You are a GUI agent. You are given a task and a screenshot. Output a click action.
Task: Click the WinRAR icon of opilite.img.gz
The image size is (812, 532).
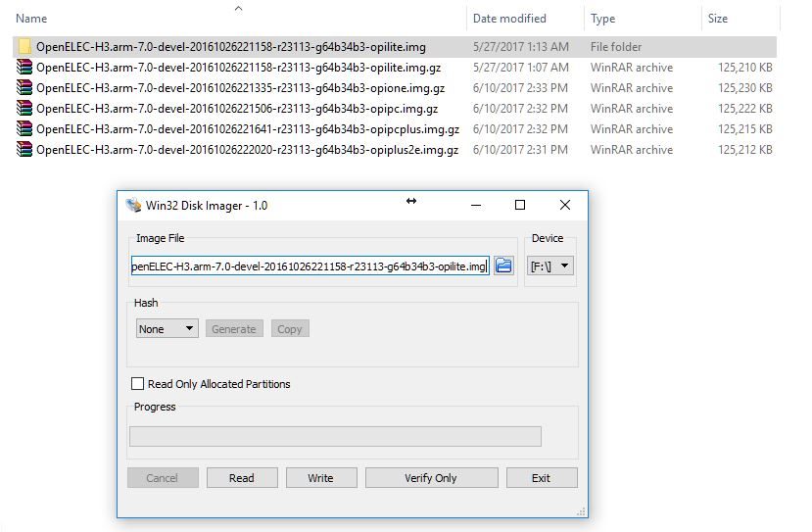[x=24, y=68]
